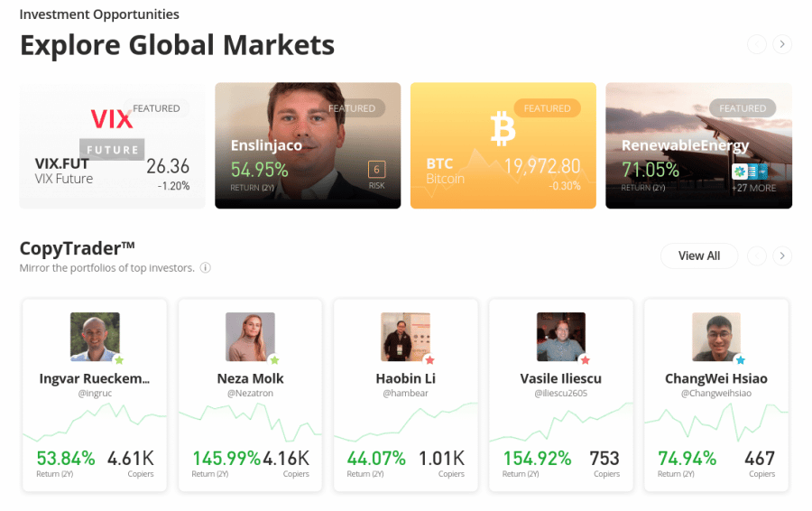Show next CopyTrader investors

(782, 255)
